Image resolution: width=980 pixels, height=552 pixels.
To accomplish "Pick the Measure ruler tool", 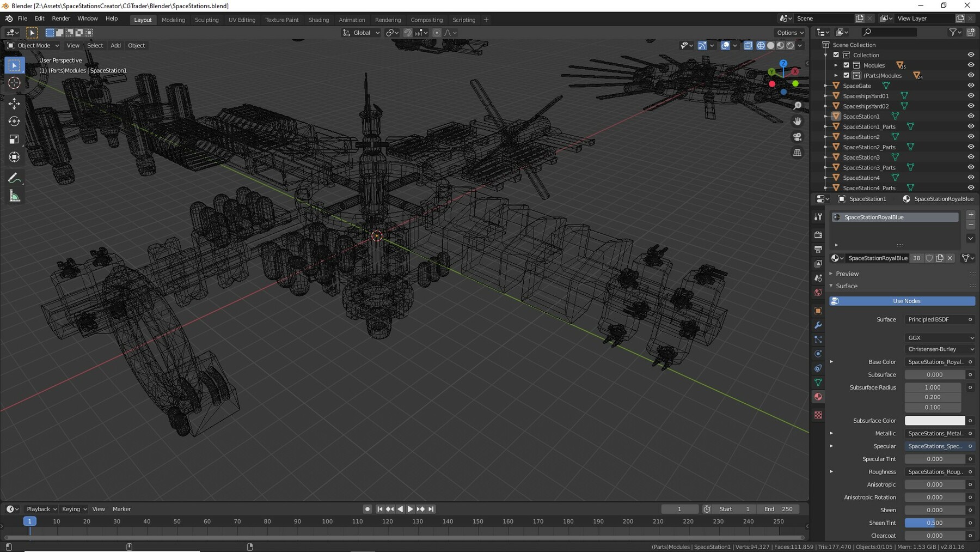I will coord(15,196).
